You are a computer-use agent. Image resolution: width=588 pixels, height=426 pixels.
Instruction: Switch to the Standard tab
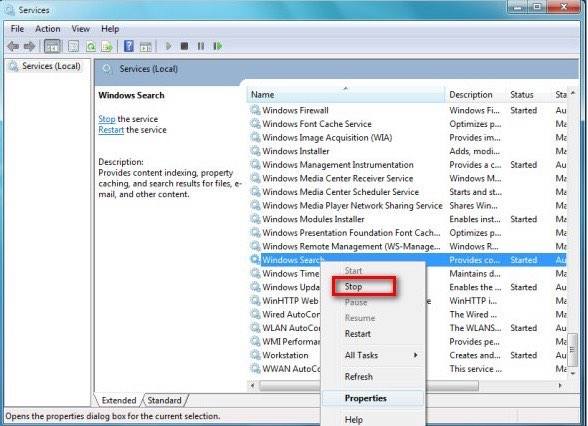pyautogui.click(x=165, y=400)
